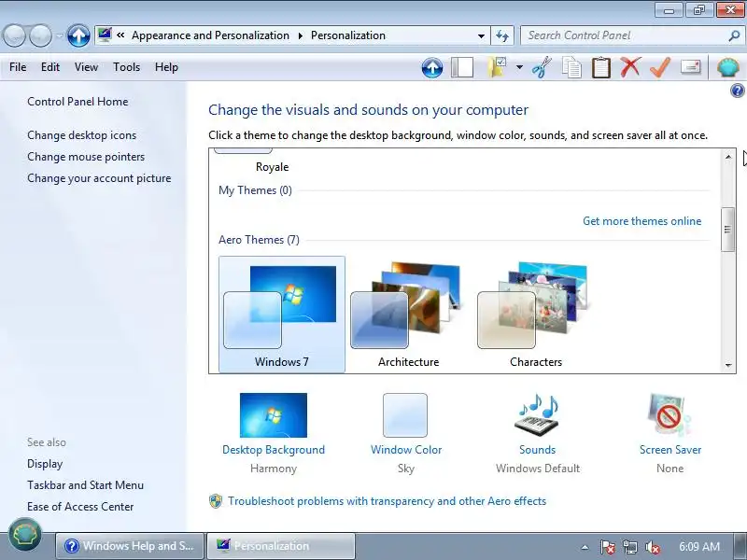The image size is (747, 560).
Task: Click the theme list scroll down arrow
Action: click(728, 365)
